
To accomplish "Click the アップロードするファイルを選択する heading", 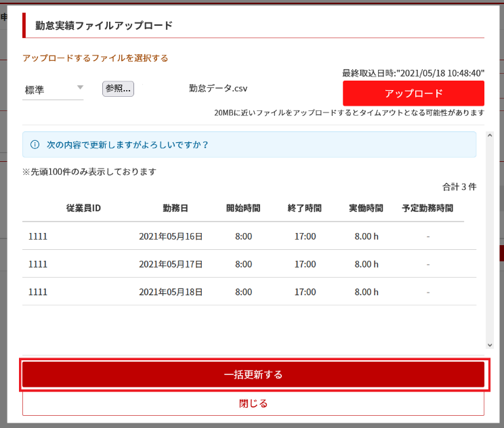I will point(95,58).
